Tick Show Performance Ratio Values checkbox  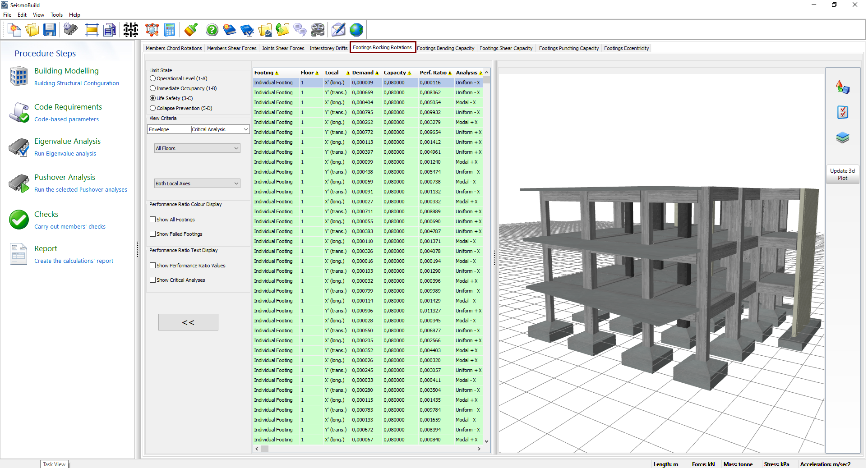pos(153,266)
